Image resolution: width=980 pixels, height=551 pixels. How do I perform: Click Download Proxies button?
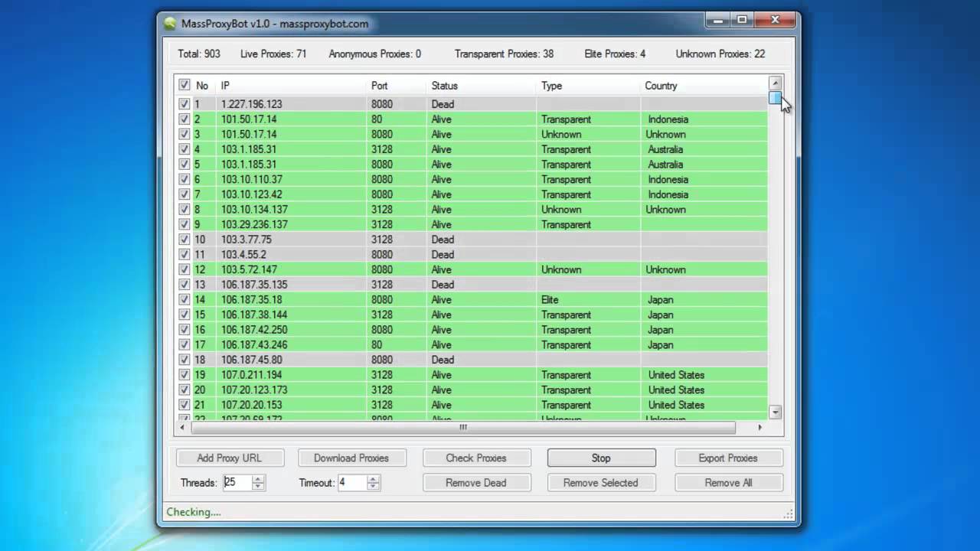click(351, 458)
